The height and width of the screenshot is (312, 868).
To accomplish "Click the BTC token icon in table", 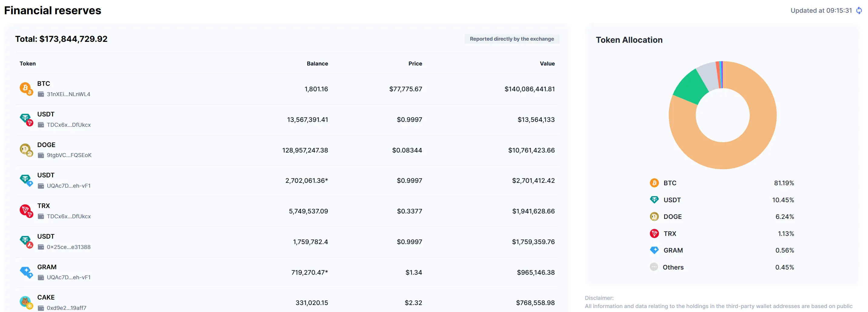I will [x=26, y=89].
